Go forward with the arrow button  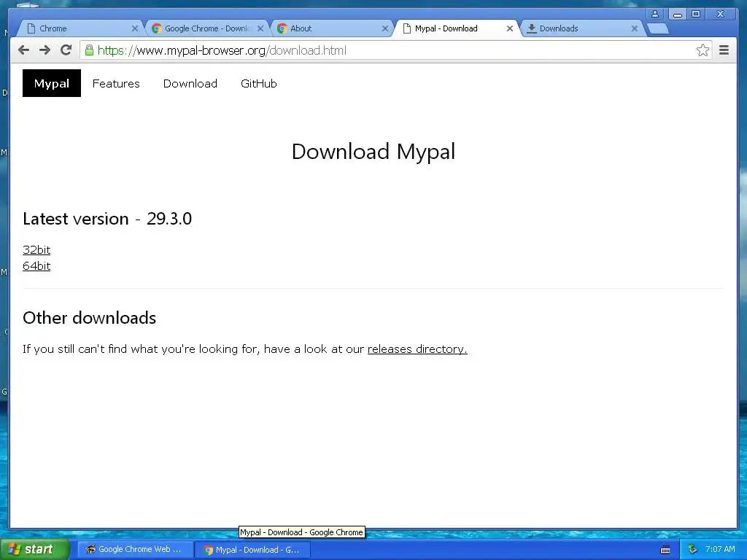click(x=44, y=50)
